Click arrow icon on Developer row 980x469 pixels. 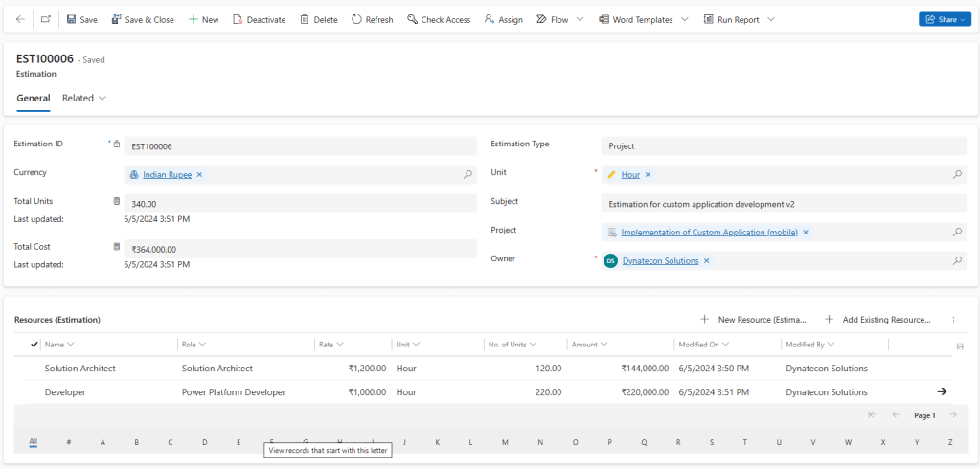point(941,391)
